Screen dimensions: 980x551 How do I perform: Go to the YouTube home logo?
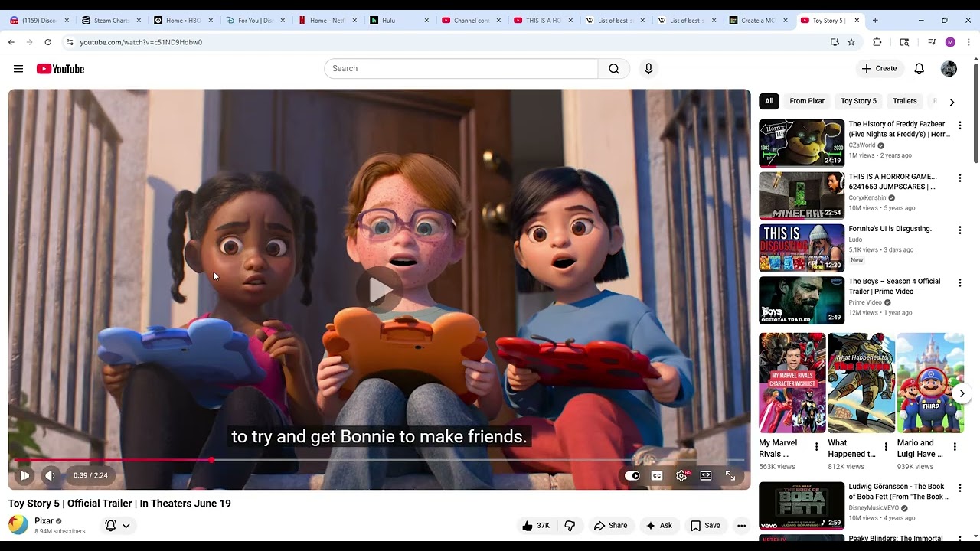pos(60,69)
